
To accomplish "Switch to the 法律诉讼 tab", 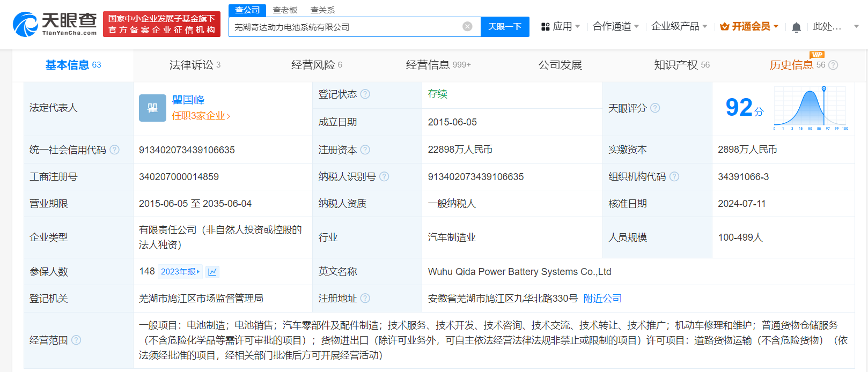I will click(x=195, y=65).
